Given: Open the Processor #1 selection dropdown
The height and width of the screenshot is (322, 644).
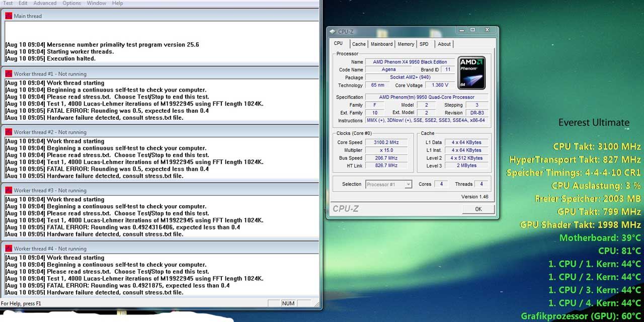Looking at the screenshot, I should pyautogui.click(x=388, y=184).
